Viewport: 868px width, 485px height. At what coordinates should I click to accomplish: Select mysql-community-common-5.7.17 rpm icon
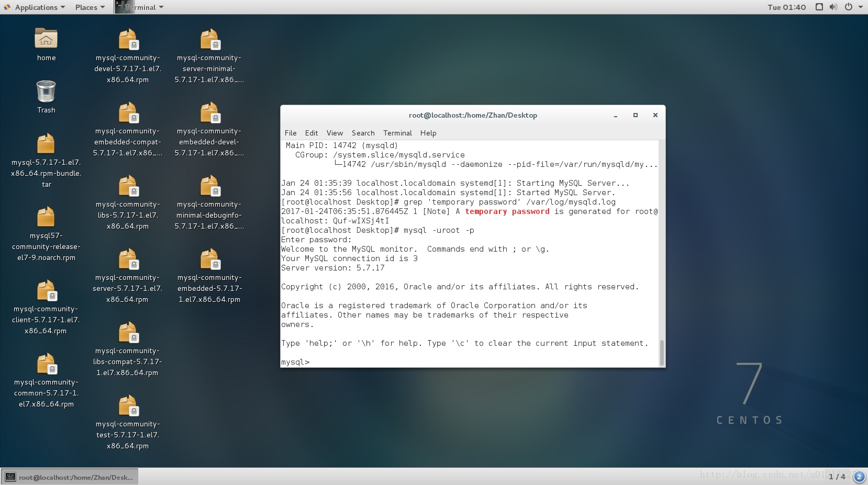click(46, 363)
